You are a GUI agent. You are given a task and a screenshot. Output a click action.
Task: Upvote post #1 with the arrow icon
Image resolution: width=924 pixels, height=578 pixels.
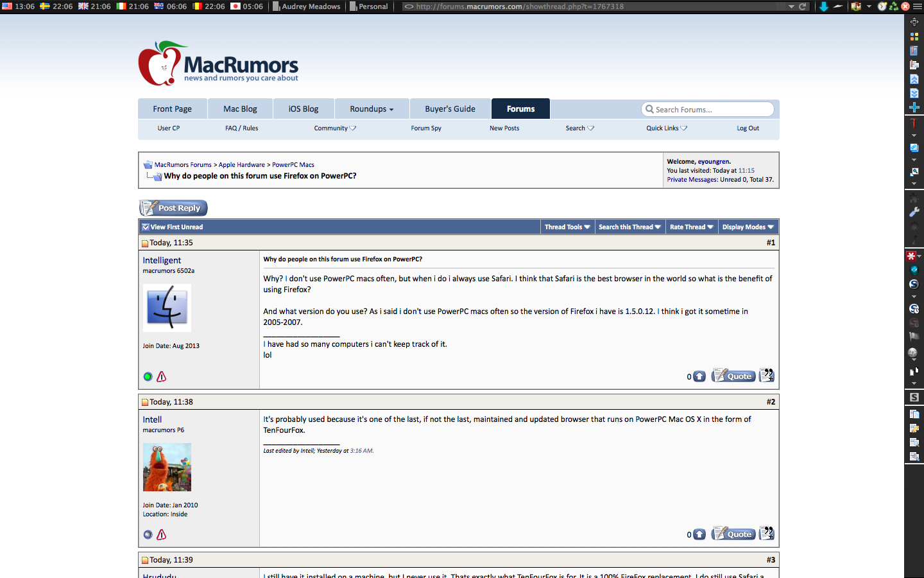699,376
